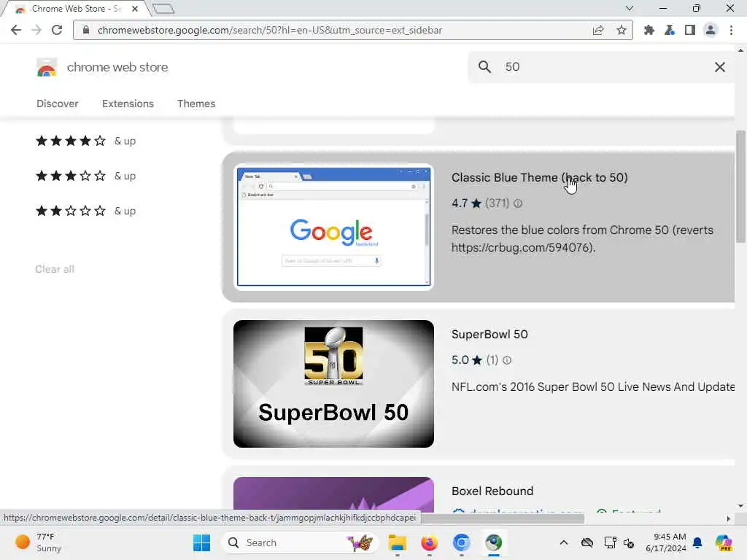Screen dimensions: 747x560
Task: Click the Chrome Web Store logo
Action: point(47,67)
